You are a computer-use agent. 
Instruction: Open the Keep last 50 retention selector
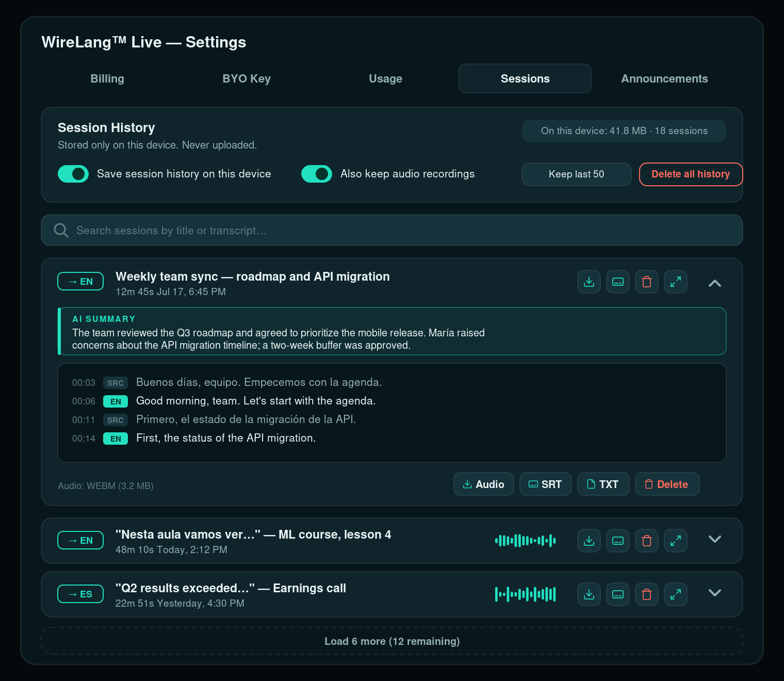[x=577, y=174]
